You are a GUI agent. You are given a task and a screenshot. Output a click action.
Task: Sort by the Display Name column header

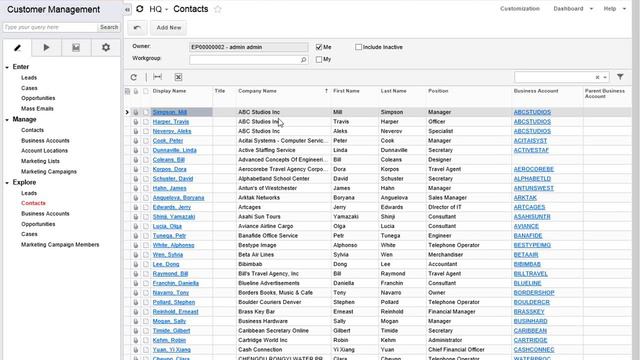(169, 91)
